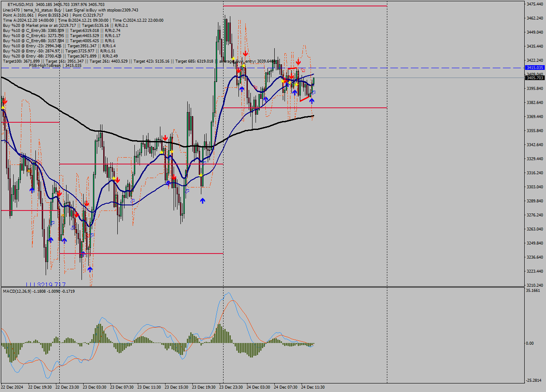Click the MACD scale value 35.1661
The image size is (546, 392).
point(533,290)
